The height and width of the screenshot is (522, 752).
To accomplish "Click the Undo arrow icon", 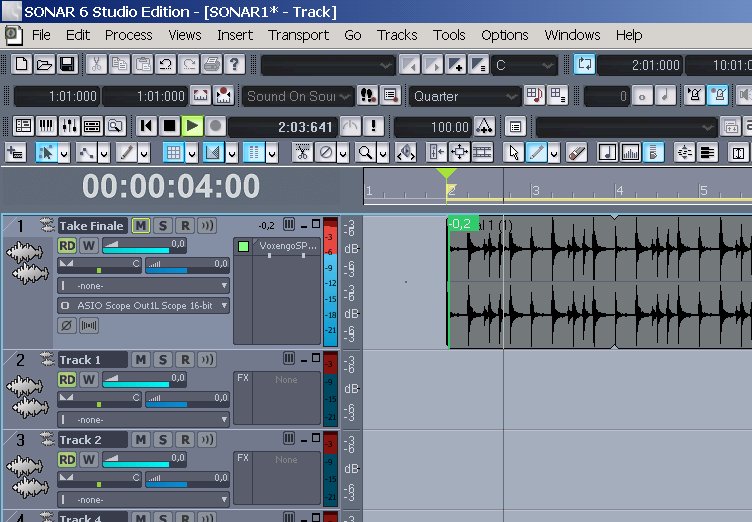I will click(166, 64).
